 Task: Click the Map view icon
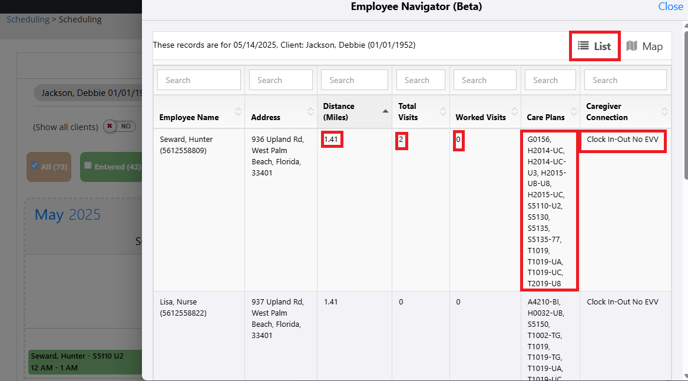point(631,46)
